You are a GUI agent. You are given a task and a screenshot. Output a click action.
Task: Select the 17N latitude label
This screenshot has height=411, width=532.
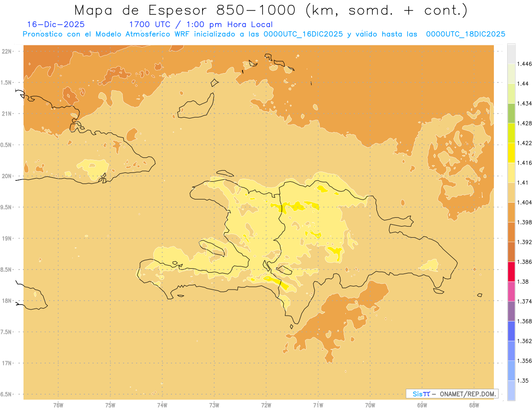pyautogui.click(x=7, y=363)
